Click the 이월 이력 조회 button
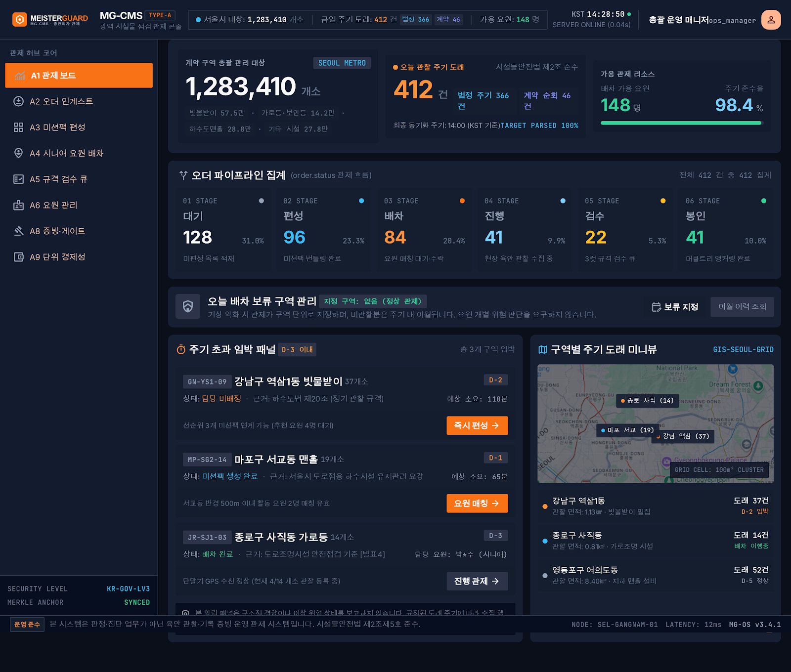This screenshot has height=672, width=791. [742, 307]
